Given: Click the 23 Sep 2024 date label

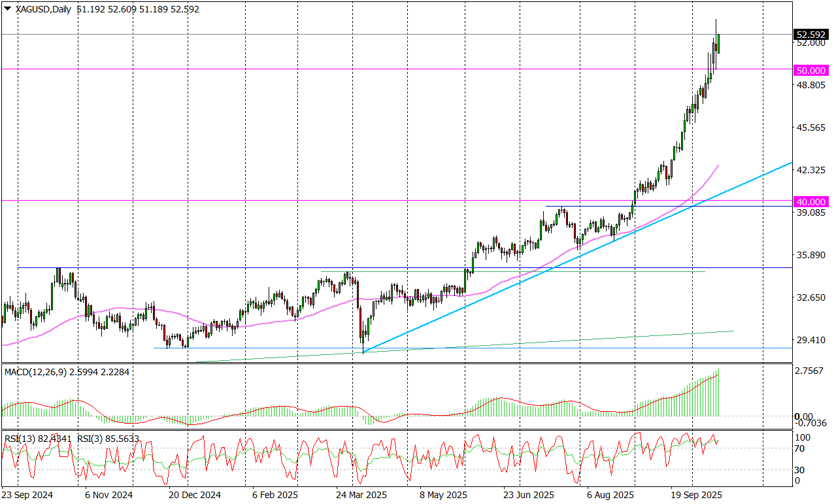Looking at the screenshot, I should pos(27,495).
